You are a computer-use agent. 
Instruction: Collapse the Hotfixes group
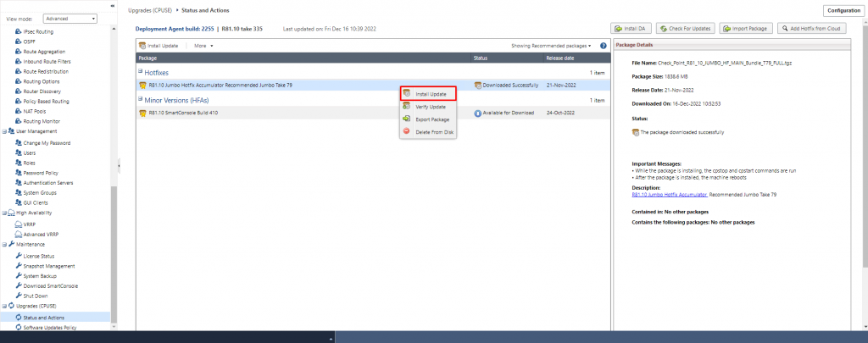click(x=141, y=74)
